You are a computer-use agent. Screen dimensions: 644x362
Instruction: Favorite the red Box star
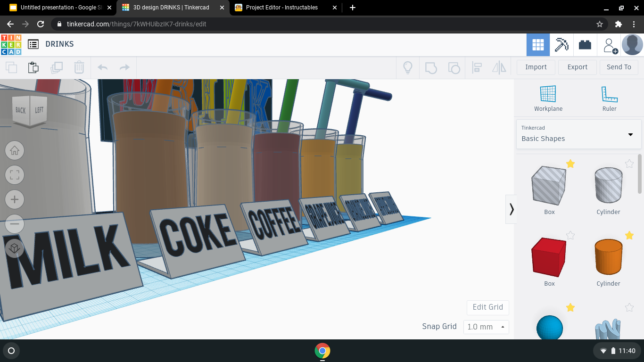click(570, 235)
